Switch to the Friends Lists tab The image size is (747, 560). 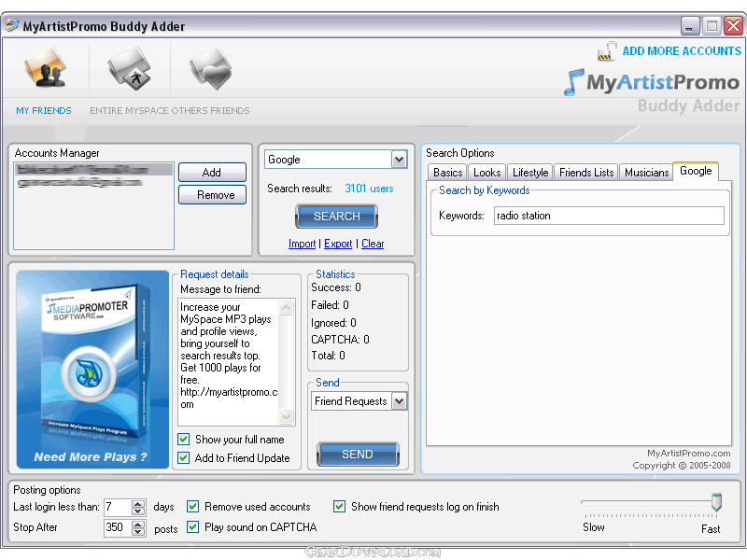(586, 173)
